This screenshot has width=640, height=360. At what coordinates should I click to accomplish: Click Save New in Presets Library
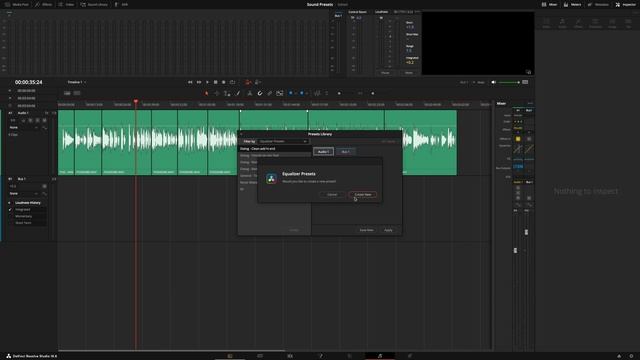(x=366, y=230)
